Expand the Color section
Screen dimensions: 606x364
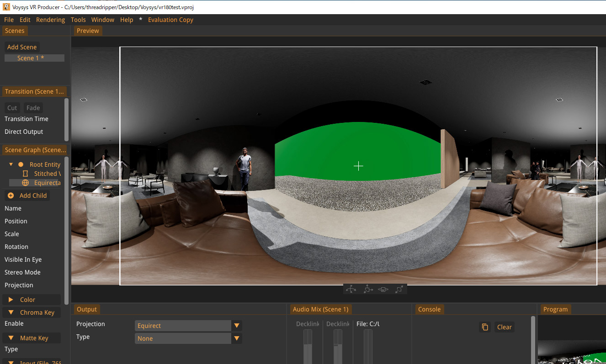point(11,300)
